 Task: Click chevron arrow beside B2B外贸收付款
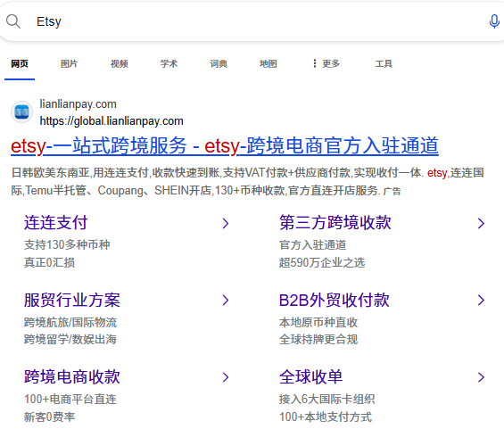[x=481, y=301]
